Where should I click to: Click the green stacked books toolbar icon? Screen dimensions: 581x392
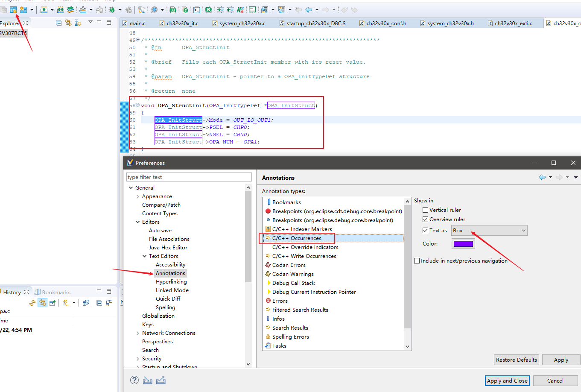[x=70, y=9]
